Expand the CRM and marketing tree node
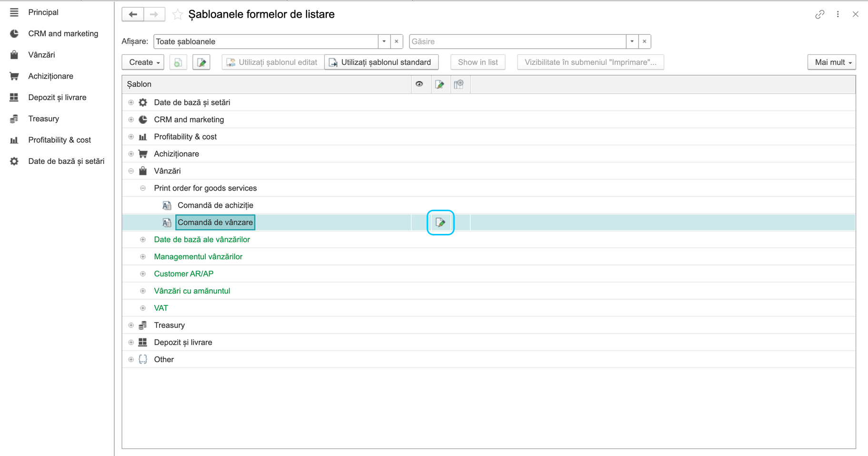The width and height of the screenshot is (868, 456). [131, 120]
